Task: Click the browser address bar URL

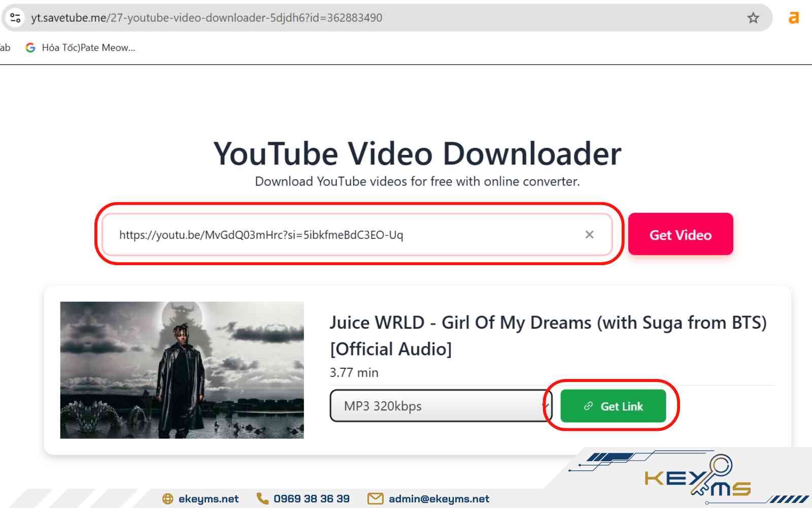Action: pos(207,18)
